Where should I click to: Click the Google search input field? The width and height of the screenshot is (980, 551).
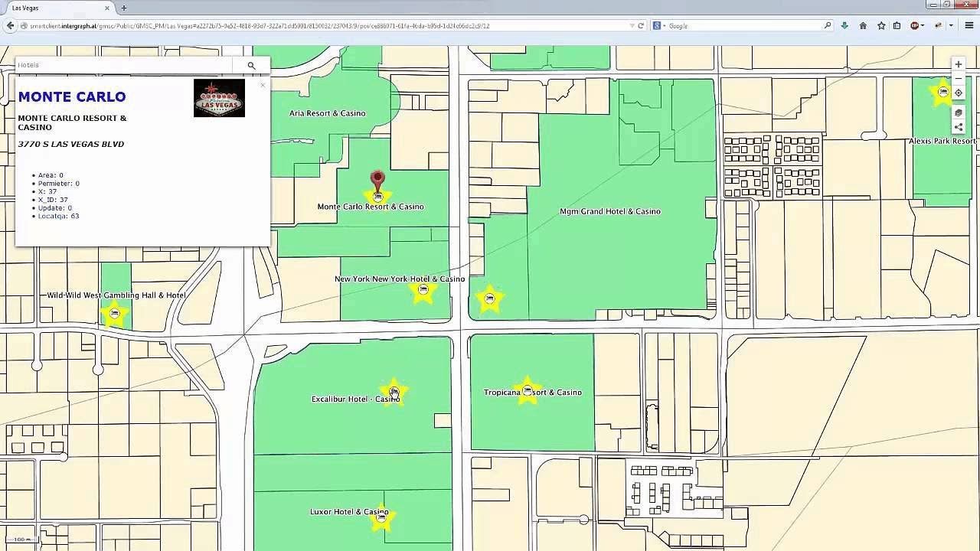point(744,26)
